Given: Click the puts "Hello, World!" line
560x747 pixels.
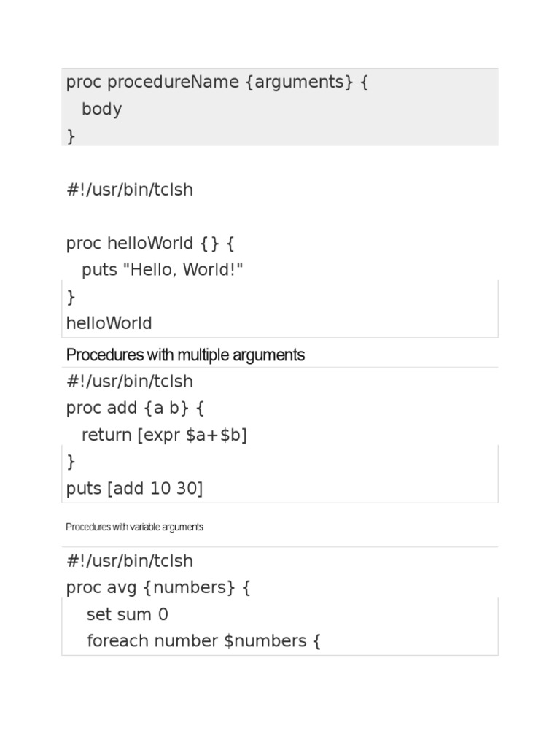Looking at the screenshot, I should point(163,270).
